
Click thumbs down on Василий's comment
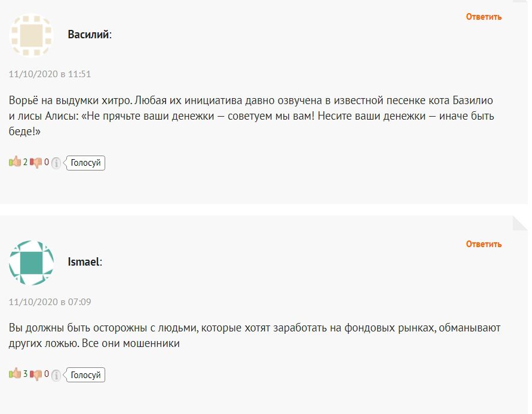click(x=36, y=162)
